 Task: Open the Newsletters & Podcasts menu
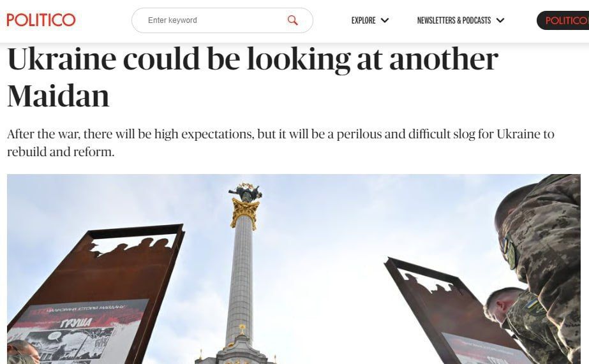tap(454, 20)
